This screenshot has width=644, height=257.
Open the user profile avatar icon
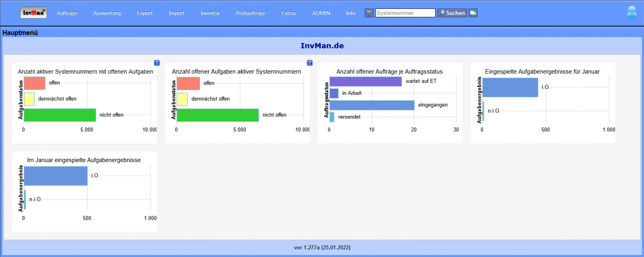[632, 13]
